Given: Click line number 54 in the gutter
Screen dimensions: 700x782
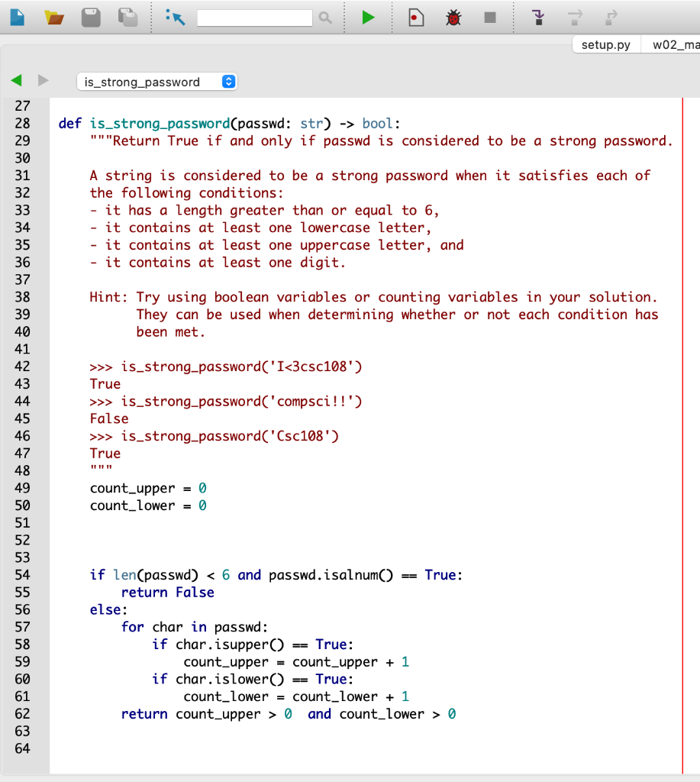Looking at the screenshot, I should pyautogui.click(x=23, y=575).
